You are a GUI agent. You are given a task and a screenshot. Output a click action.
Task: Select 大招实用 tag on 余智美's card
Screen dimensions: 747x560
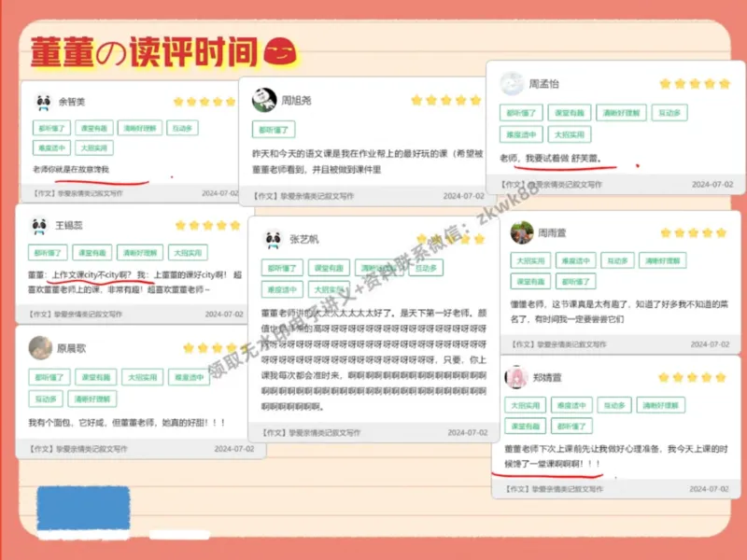(94, 148)
